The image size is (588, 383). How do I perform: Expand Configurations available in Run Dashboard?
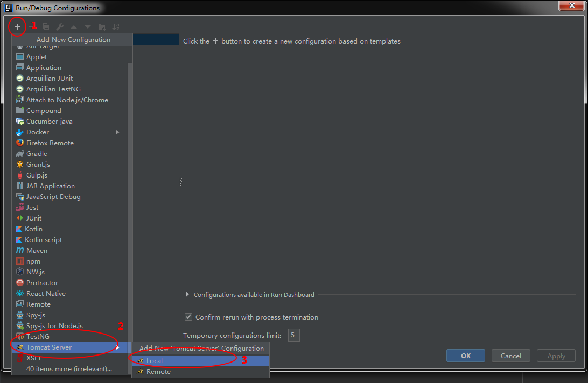pyautogui.click(x=187, y=295)
